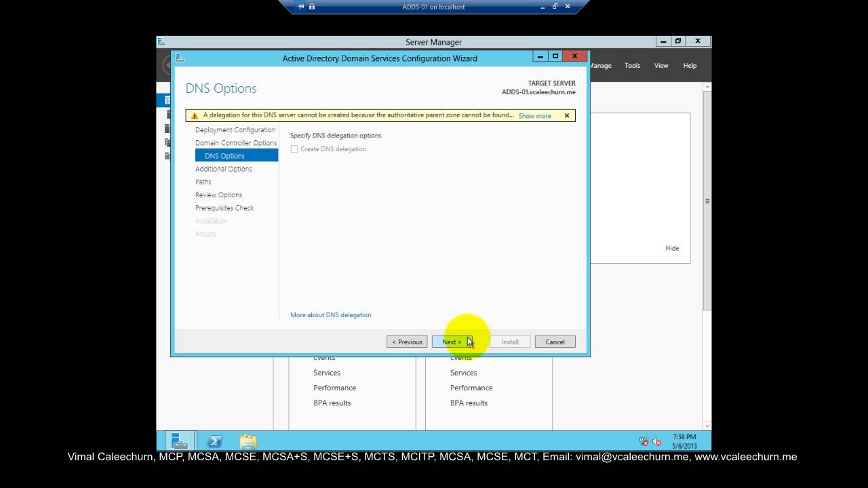Select Domain Controller Options wizard step
This screenshot has height=488, width=868.
pyautogui.click(x=236, y=143)
